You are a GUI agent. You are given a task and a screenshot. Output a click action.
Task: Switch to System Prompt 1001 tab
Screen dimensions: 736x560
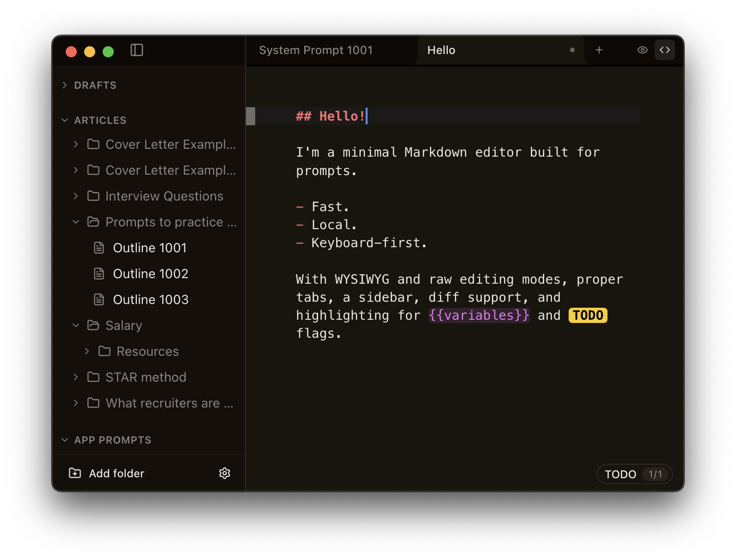coord(316,50)
